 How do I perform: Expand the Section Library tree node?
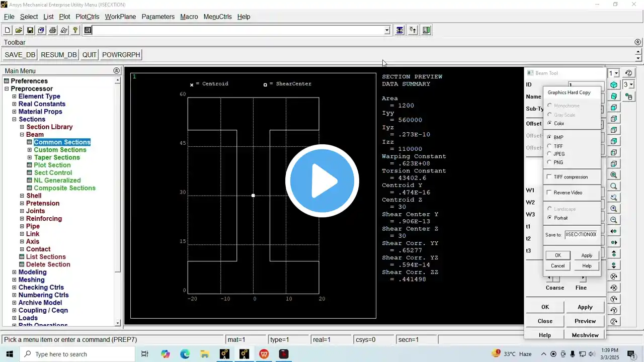(x=22, y=127)
